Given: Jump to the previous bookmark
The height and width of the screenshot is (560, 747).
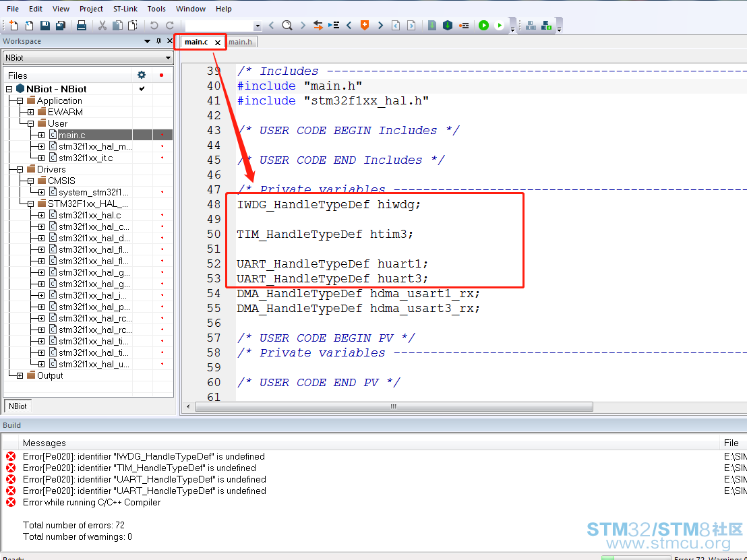Looking at the screenshot, I should pyautogui.click(x=349, y=25).
